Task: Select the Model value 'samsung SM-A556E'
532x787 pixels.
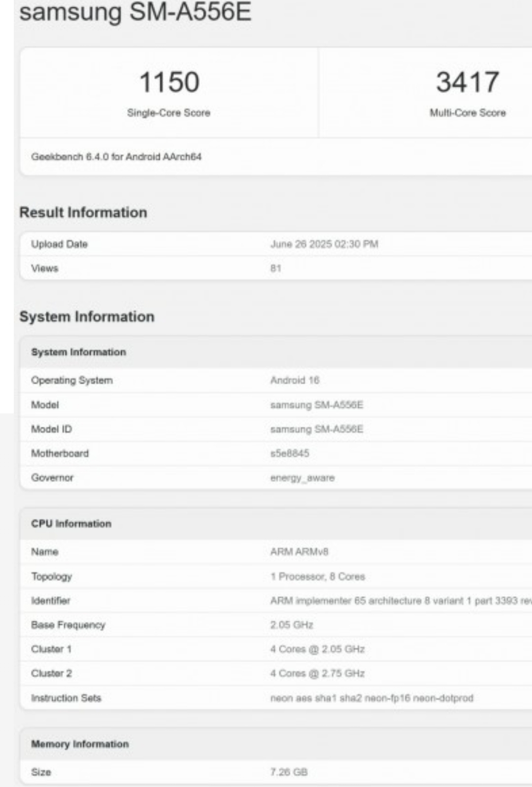Action: click(x=317, y=405)
